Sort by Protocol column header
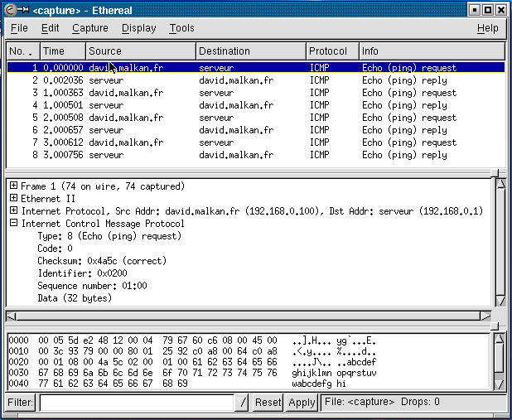The image size is (512, 420). (x=332, y=51)
